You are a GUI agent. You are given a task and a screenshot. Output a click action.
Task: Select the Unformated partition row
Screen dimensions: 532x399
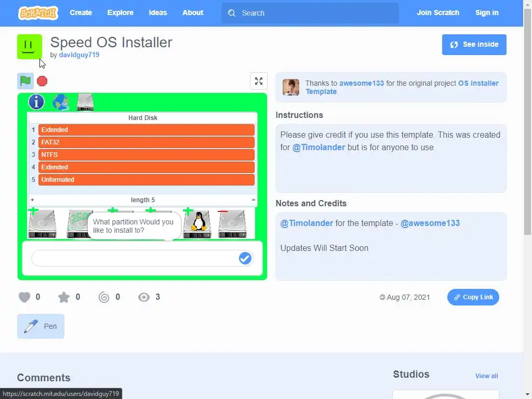[x=146, y=180]
